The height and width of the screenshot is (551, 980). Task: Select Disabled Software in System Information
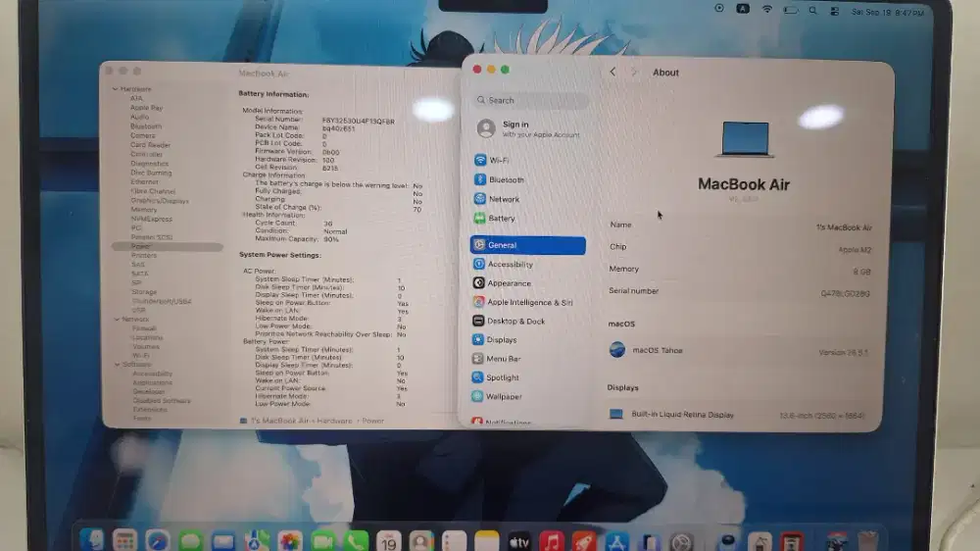162,400
